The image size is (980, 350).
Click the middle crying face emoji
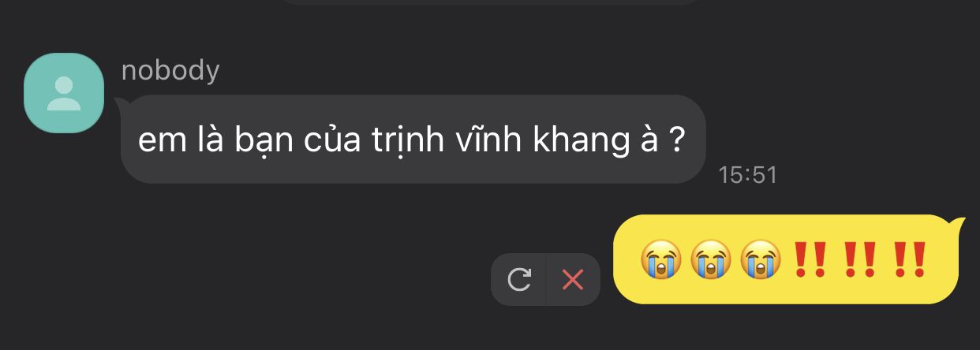[x=711, y=260]
